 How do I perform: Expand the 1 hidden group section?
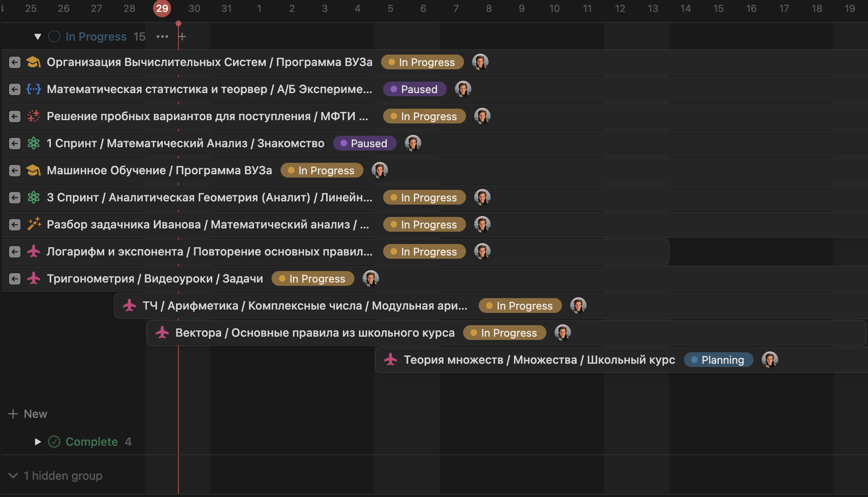(12, 475)
